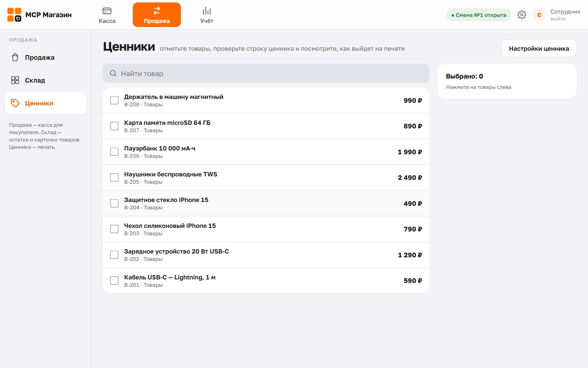Click the Смена №1 открыта status badge
Image resolution: width=588 pixels, height=368 pixels.
(x=479, y=15)
